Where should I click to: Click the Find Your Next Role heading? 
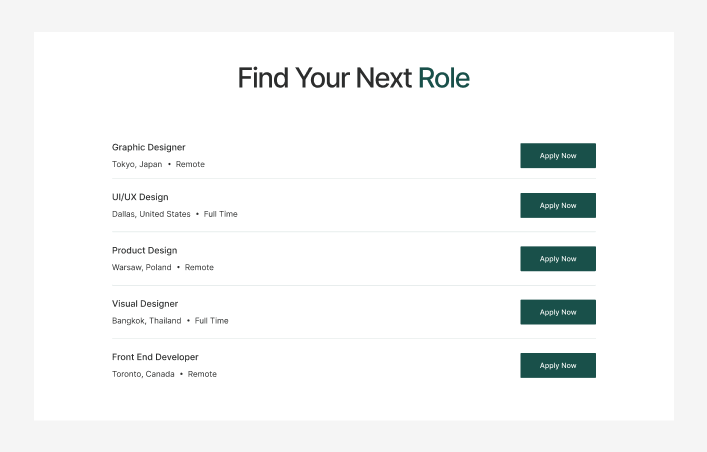[353, 78]
